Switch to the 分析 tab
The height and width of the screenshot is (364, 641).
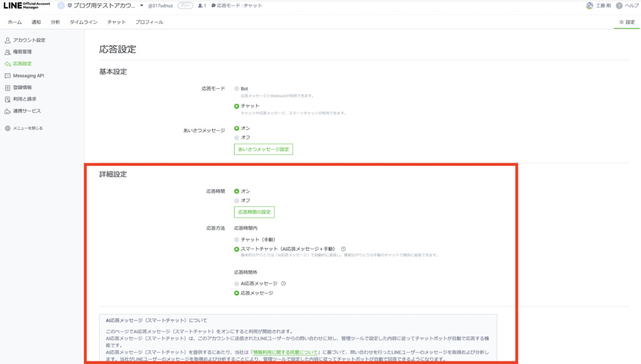click(x=56, y=22)
